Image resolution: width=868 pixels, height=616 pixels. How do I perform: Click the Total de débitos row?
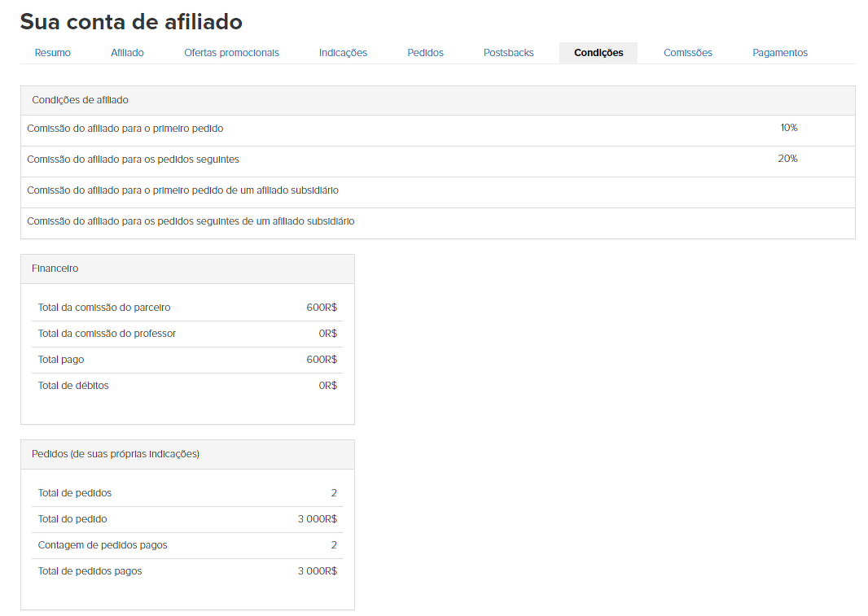(x=73, y=386)
